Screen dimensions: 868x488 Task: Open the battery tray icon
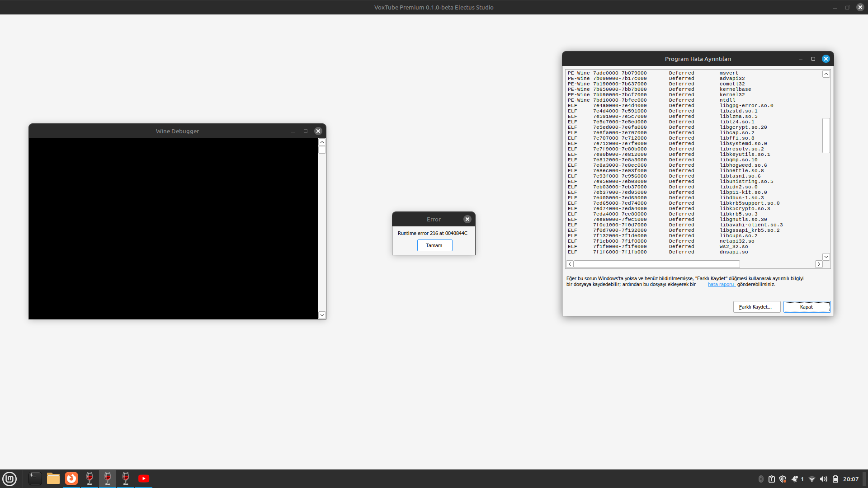pos(835,479)
